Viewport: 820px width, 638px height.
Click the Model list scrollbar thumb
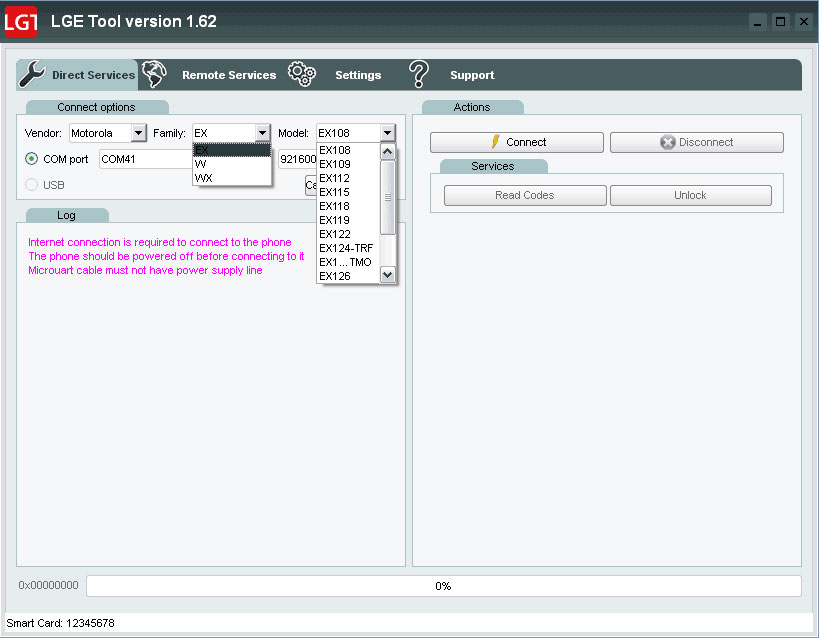(388, 198)
